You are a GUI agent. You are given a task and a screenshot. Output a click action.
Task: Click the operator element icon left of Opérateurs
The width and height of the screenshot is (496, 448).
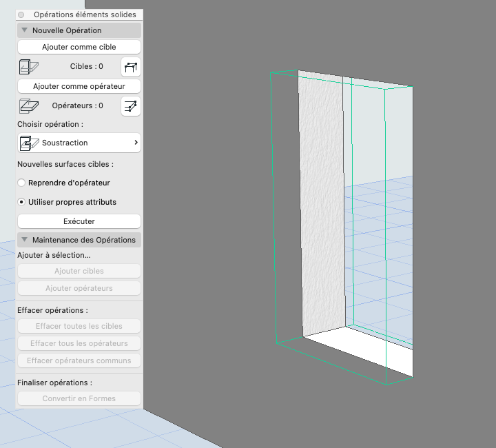tap(29, 106)
